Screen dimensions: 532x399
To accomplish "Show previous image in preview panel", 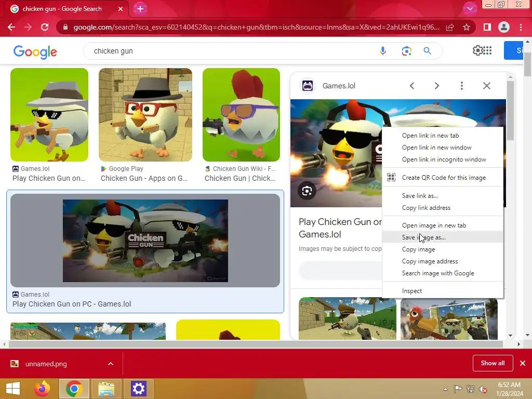I will tap(412, 86).
